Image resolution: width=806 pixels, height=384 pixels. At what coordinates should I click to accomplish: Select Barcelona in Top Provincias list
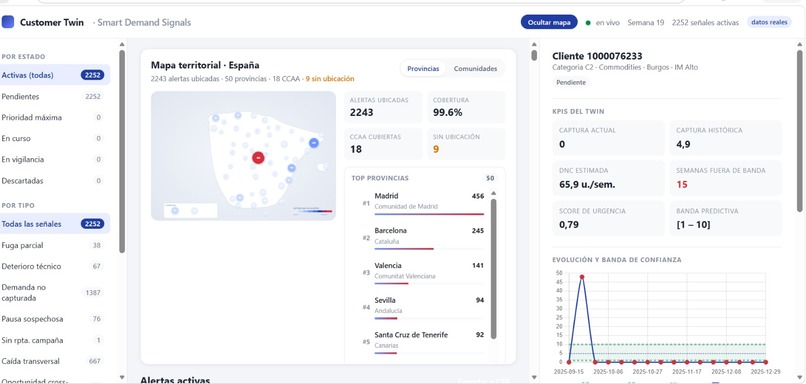423,239
